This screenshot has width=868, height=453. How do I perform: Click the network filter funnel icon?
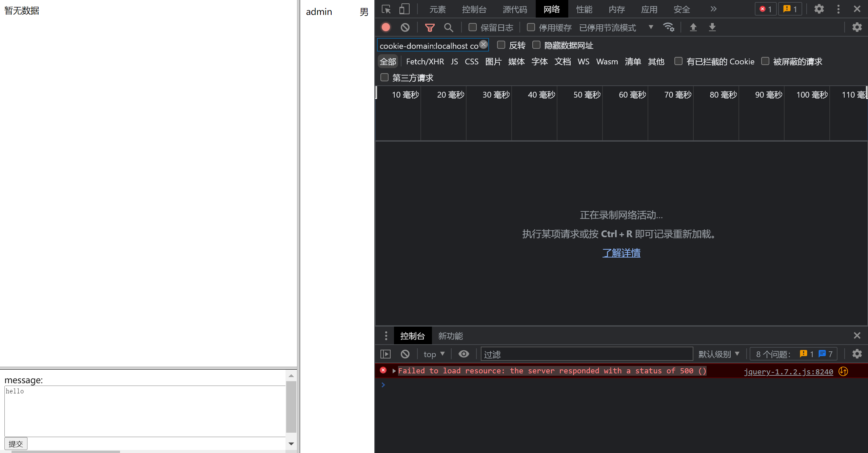point(430,27)
